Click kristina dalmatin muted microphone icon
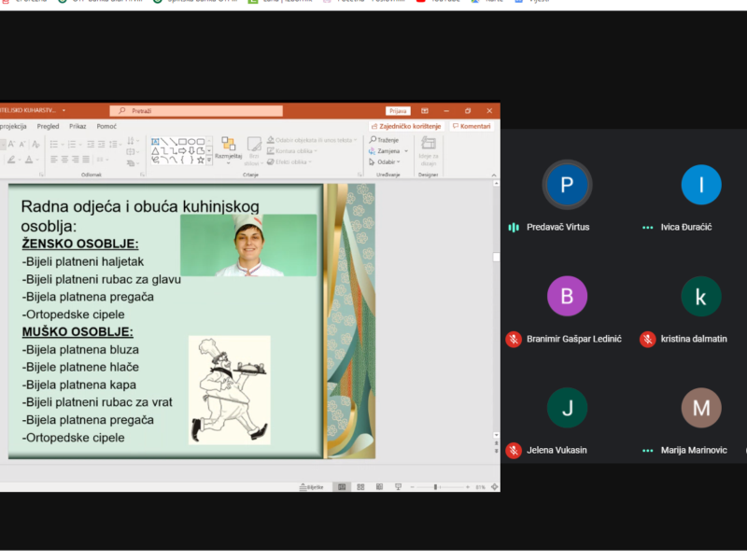 647,339
